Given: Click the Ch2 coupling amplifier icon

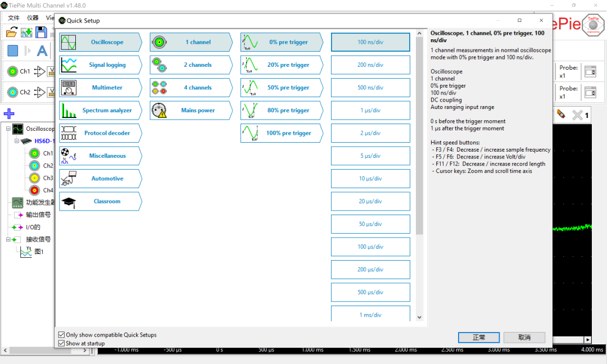Looking at the screenshot, I should (39, 92).
